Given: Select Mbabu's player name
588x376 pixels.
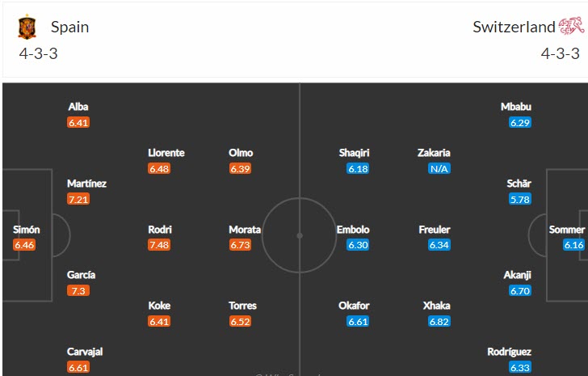Looking at the screenshot, I should [516, 107].
